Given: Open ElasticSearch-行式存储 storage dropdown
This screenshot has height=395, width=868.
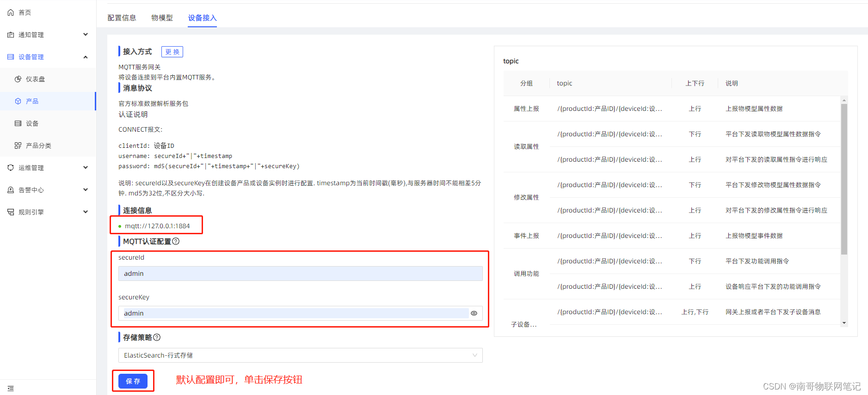Looking at the screenshot, I should 301,355.
